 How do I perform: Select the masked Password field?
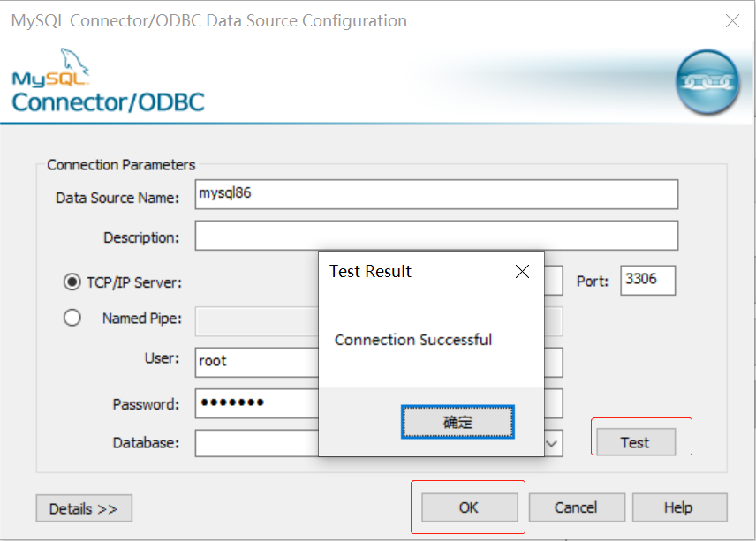click(256, 403)
